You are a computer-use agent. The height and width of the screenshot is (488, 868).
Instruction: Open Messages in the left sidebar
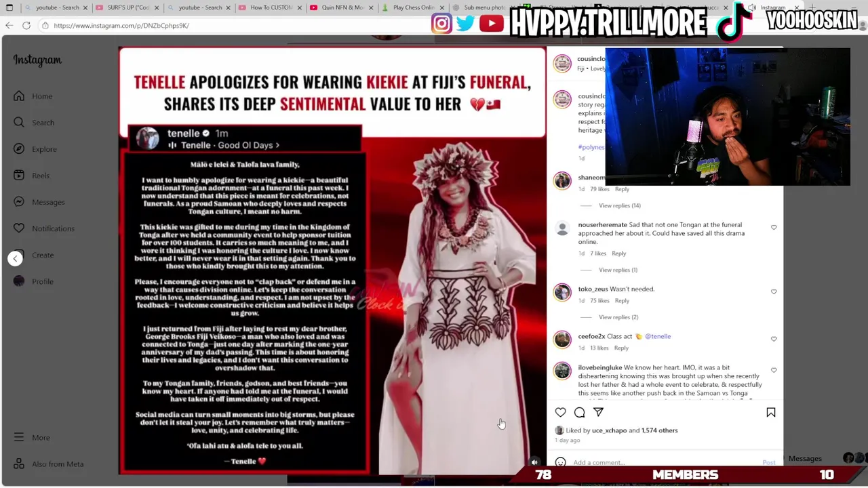click(39, 202)
